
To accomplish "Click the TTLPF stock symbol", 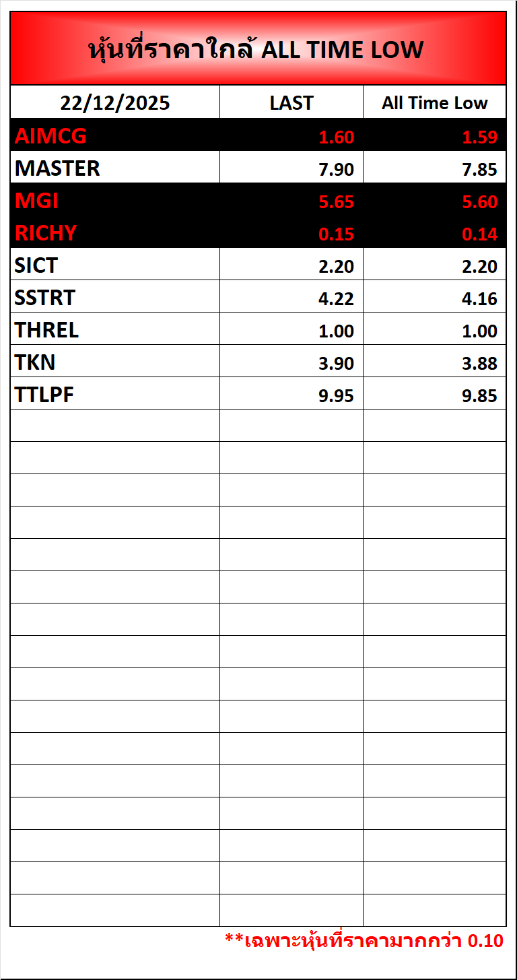I will 44,395.
